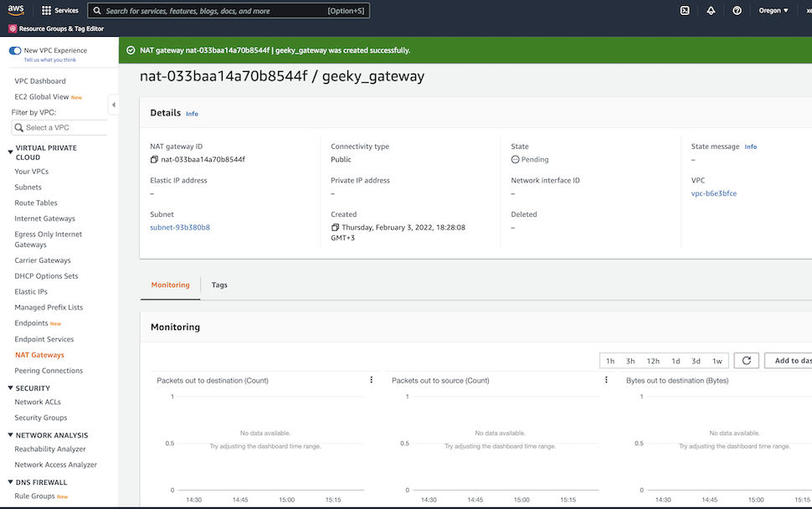812x509 pixels.
Task: Open Route Tables
Action: [36, 203]
